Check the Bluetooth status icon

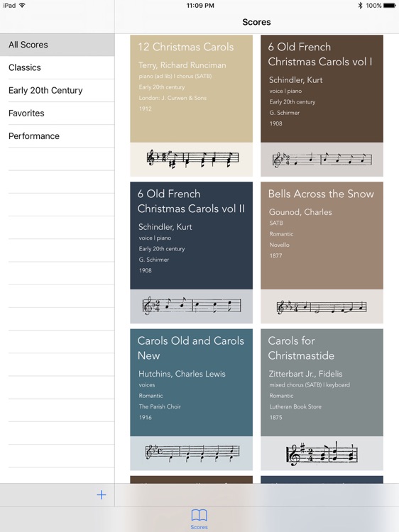(x=360, y=6)
